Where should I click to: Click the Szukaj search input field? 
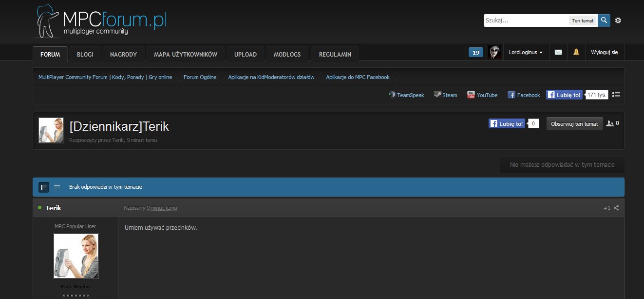point(526,20)
